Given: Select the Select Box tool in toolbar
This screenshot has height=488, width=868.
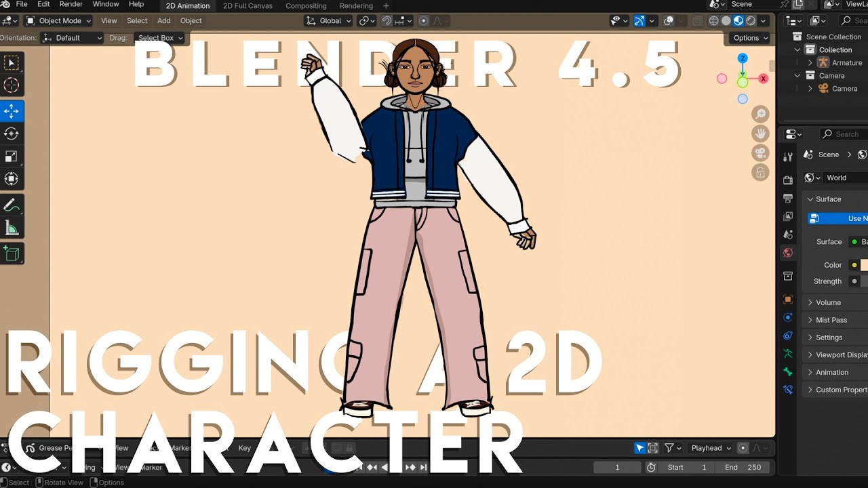Looking at the screenshot, I should click(12, 63).
